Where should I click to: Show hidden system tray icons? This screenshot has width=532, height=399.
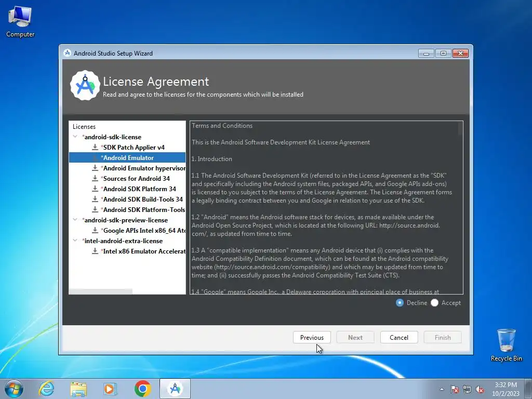coord(442,389)
